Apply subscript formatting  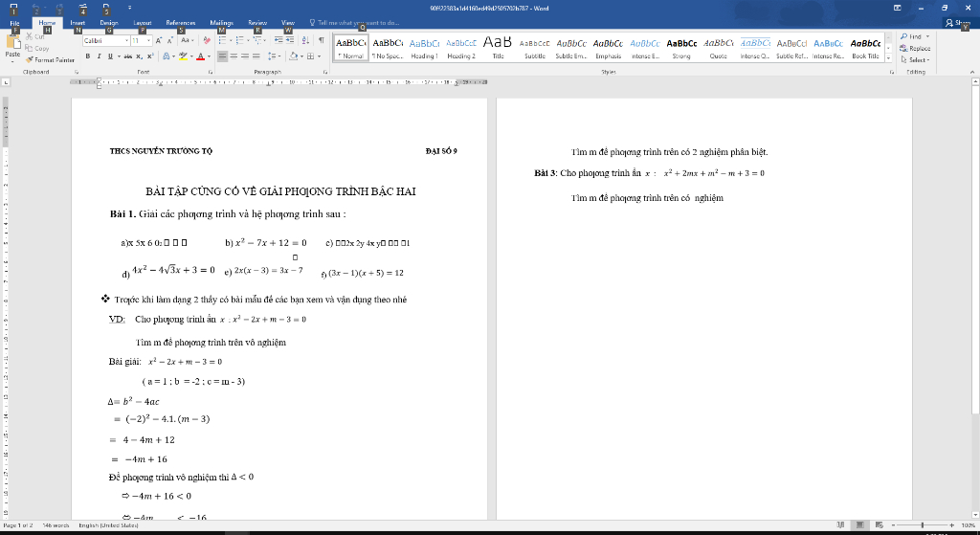(x=139, y=56)
